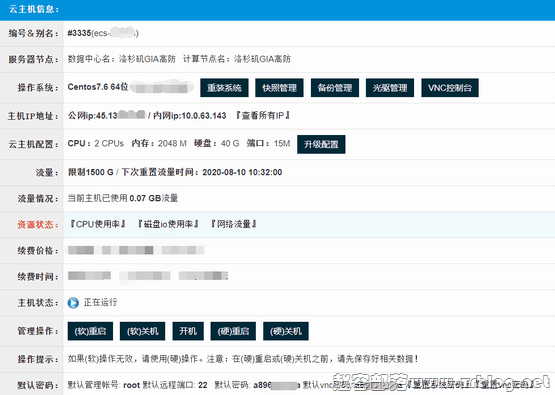Click the (软)关机 soft shutdown button
Image resolution: width=555 pixels, height=395 pixels.
(x=143, y=331)
